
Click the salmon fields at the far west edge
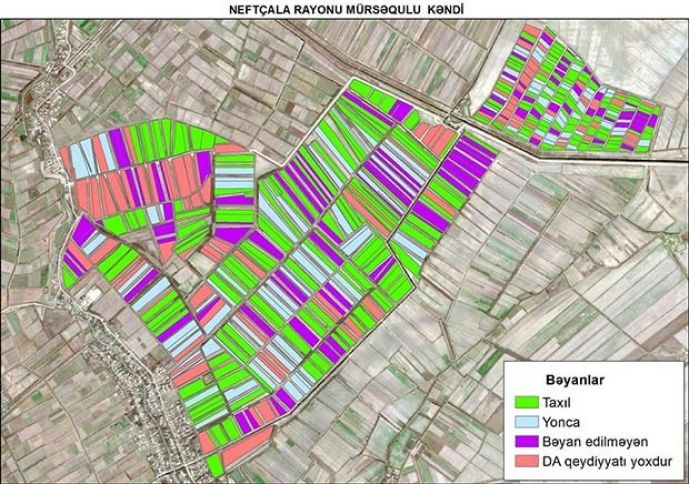pos(80,160)
